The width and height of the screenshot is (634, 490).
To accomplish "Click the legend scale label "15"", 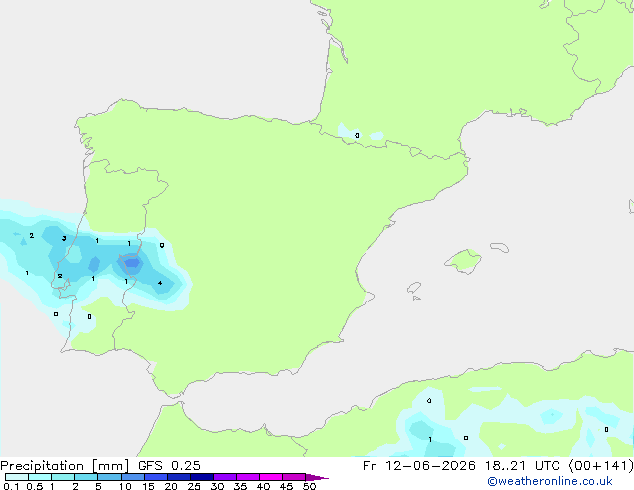I will tap(148, 486).
